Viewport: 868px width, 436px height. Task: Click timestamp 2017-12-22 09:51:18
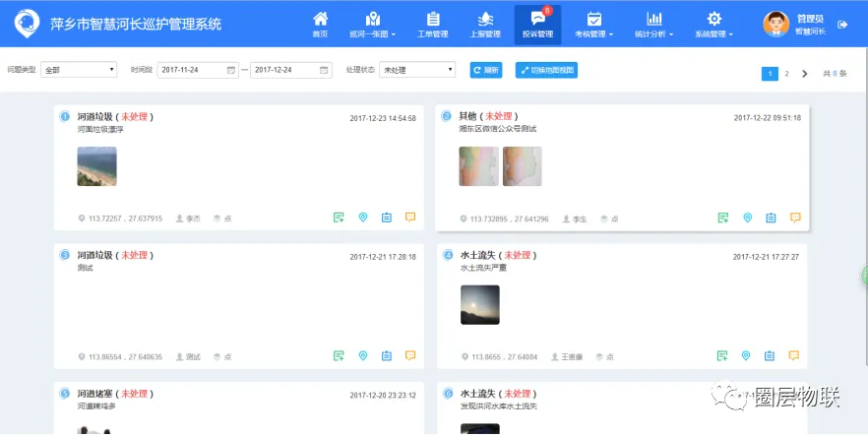[x=768, y=118]
